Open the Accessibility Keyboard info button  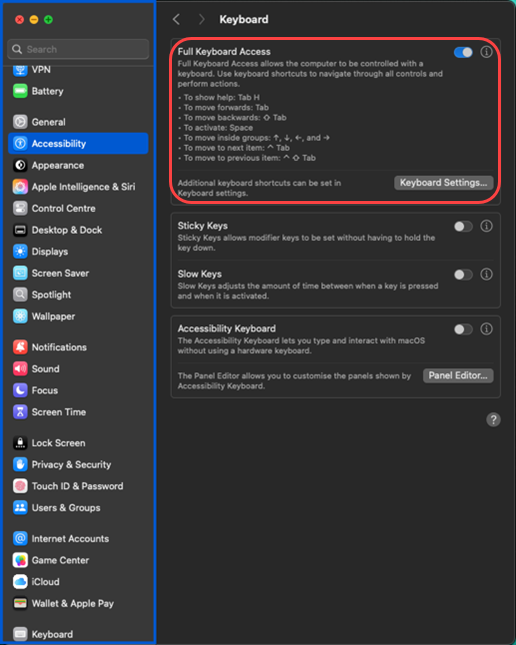pos(486,329)
